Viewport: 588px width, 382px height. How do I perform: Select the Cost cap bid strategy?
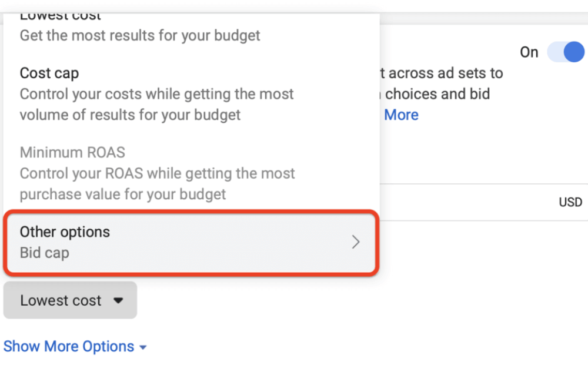tap(49, 73)
